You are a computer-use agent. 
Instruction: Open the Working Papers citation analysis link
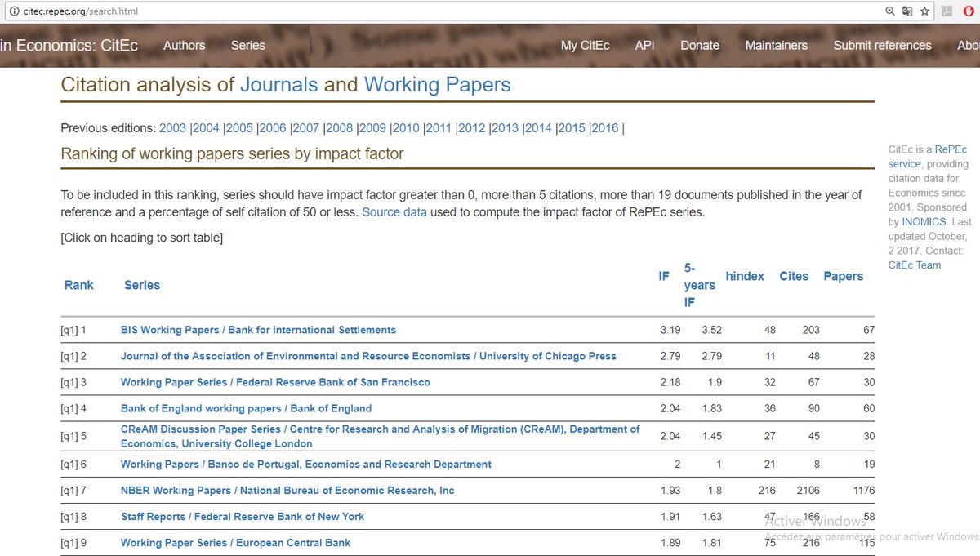point(438,84)
